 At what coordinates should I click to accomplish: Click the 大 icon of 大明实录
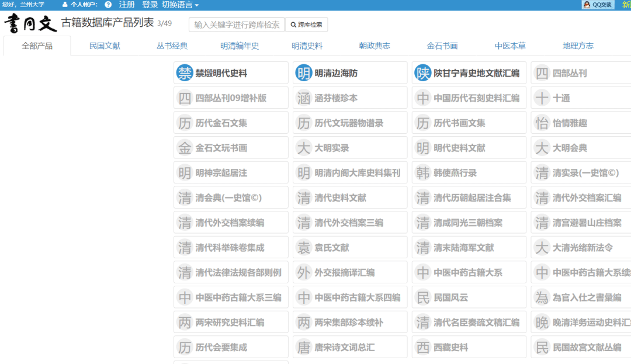tap(304, 148)
